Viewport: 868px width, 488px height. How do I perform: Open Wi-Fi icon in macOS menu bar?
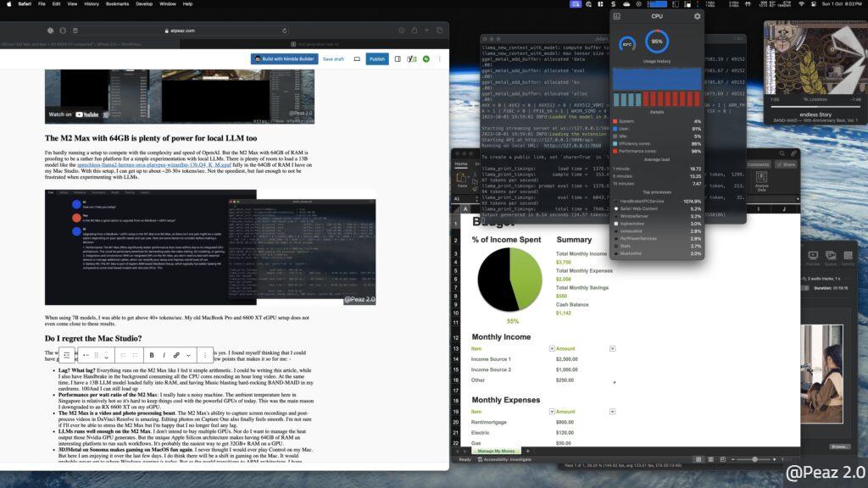(x=801, y=4)
